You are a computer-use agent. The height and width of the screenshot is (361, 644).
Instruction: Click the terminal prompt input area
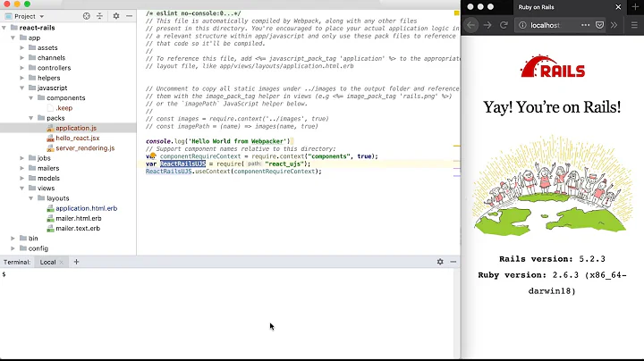coord(228,314)
